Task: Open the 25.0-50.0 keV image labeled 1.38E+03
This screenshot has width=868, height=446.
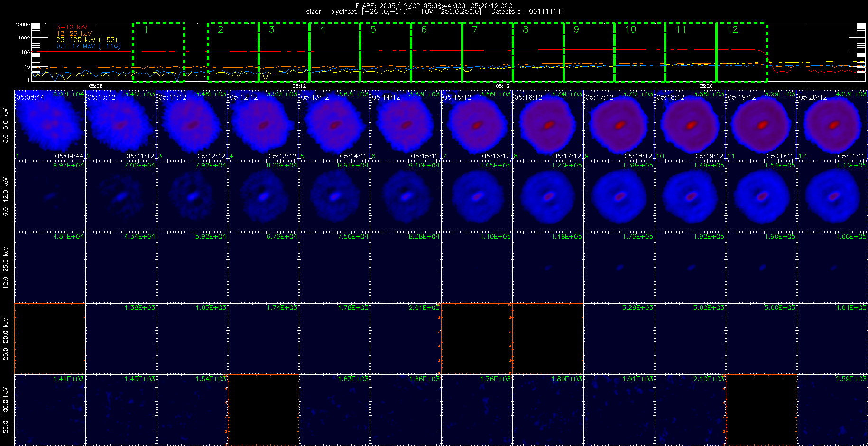Action: click(121, 339)
